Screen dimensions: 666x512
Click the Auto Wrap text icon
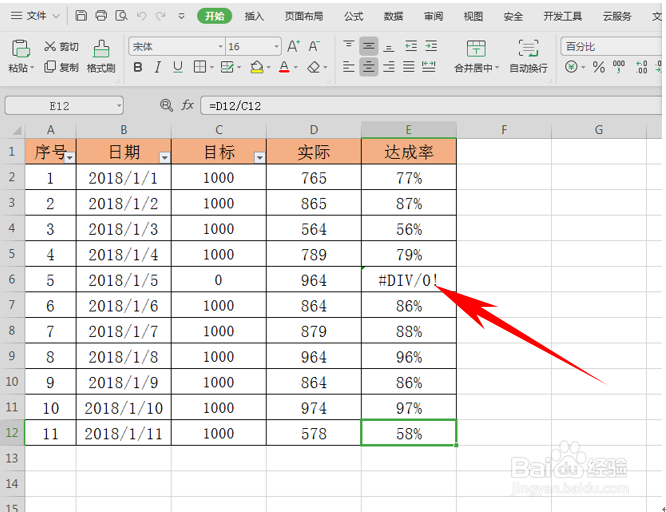(528, 48)
